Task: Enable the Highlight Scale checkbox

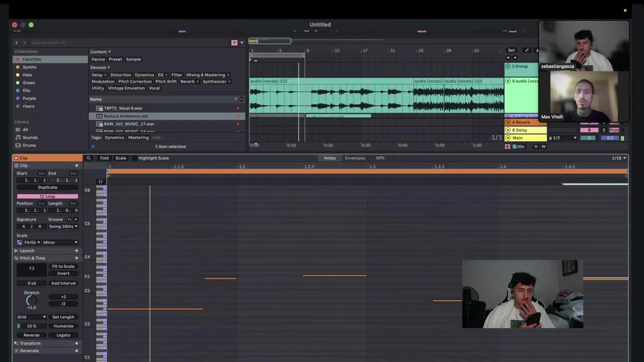Action: (134, 158)
